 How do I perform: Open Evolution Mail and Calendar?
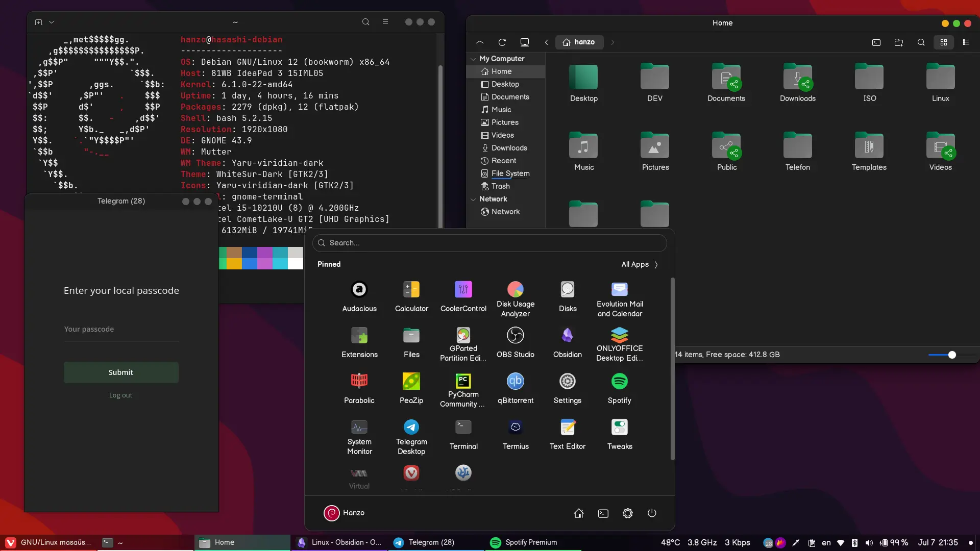coord(620,298)
